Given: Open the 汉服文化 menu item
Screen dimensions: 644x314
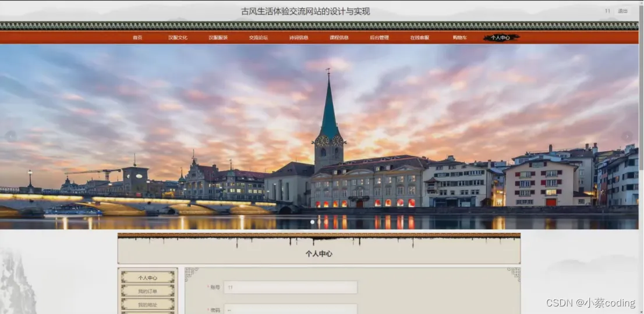Looking at the screenshot, I should (x=178, y=38).
